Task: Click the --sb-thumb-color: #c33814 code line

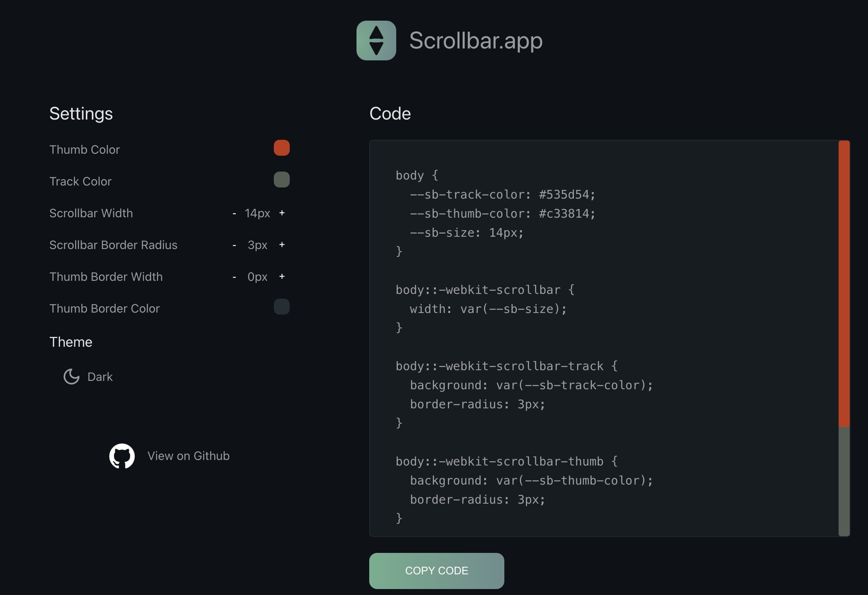Action: 503,214
